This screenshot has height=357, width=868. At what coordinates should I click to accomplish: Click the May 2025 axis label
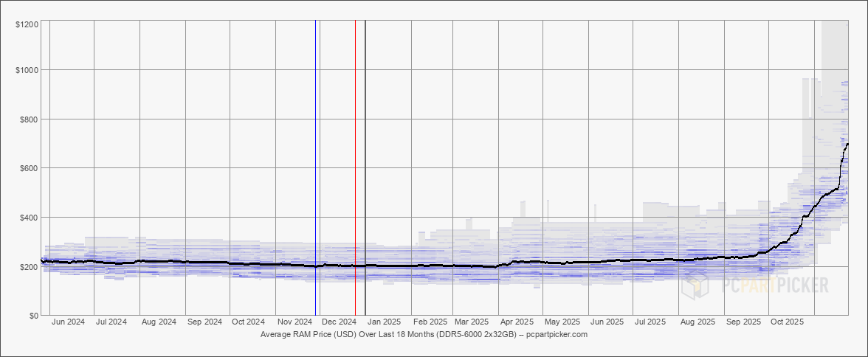click(x=562, y=322)
